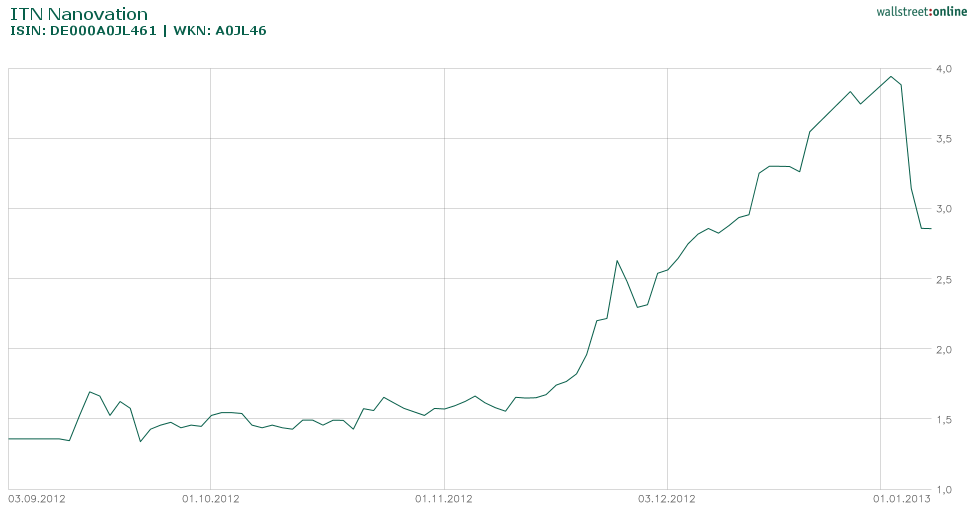Click the late-November spike peak above 2,5

coord(617,261)
